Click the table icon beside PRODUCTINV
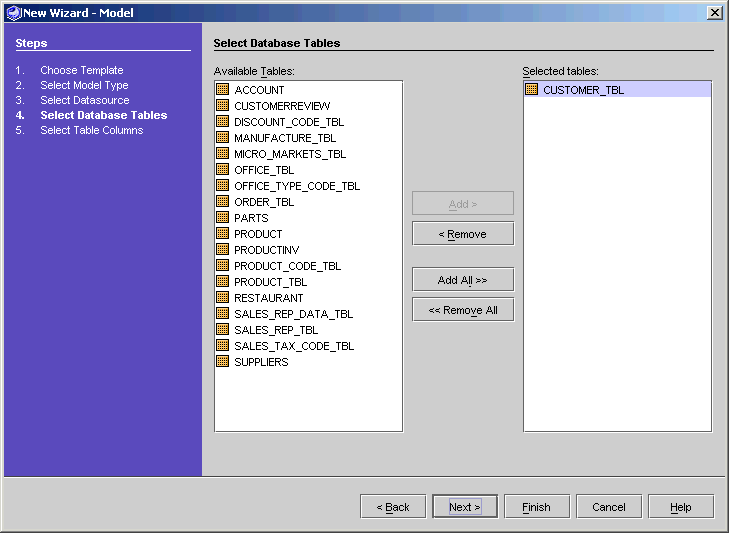 click(x=223, y=249)
